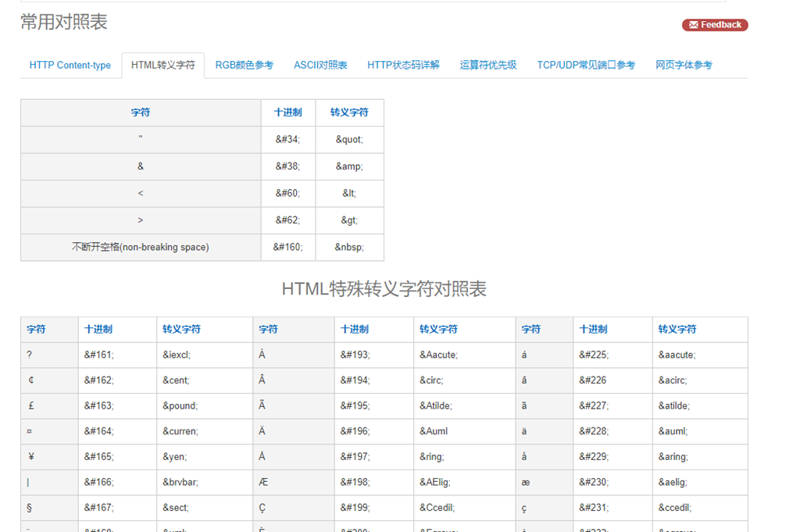Select the &AElig; cell
Screen dimensions: 800x532
464,483
